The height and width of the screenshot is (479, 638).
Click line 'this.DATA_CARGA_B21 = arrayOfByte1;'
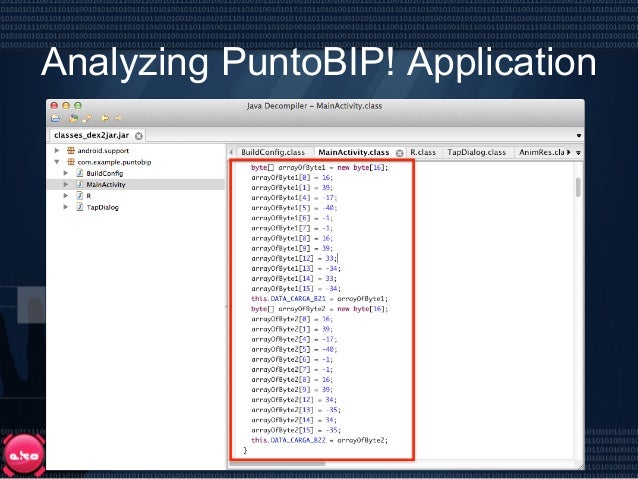click(319, 299)
